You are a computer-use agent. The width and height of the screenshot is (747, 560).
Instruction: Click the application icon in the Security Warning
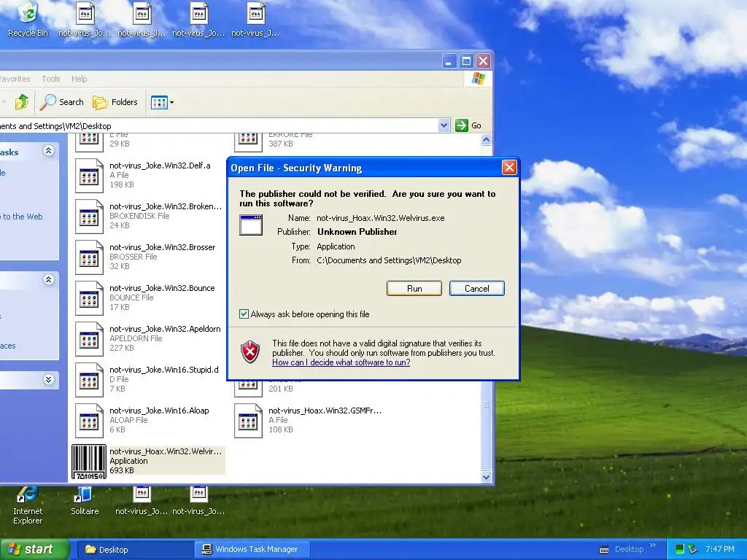tap(251, 225)
